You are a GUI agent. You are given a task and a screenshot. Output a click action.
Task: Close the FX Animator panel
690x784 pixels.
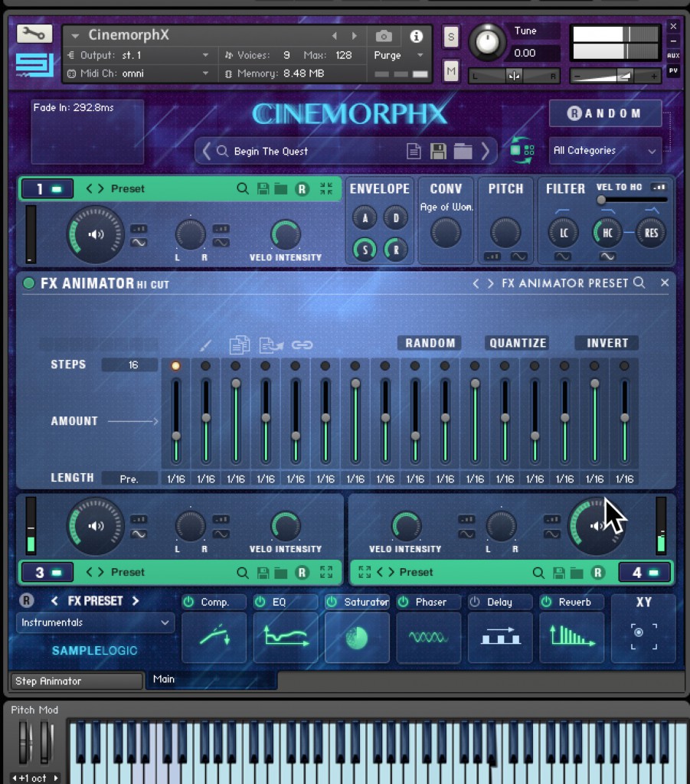tap(665, 283)
